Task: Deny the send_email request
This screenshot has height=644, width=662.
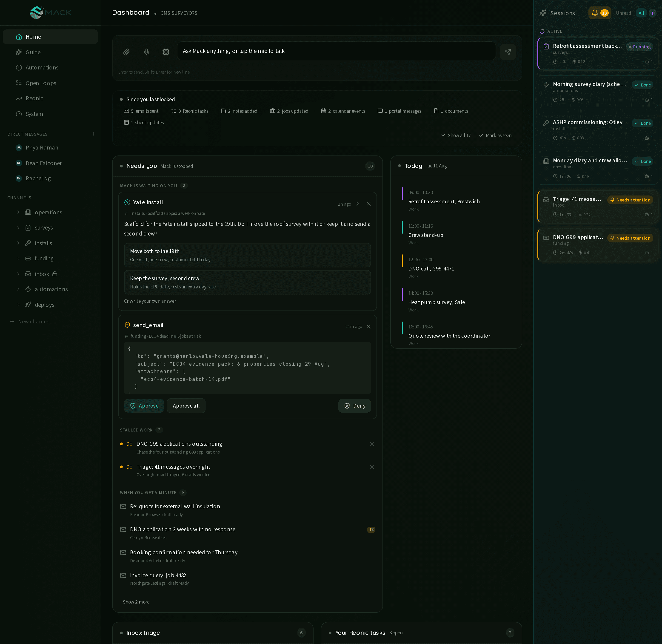Action: click(x=354, y=405)
